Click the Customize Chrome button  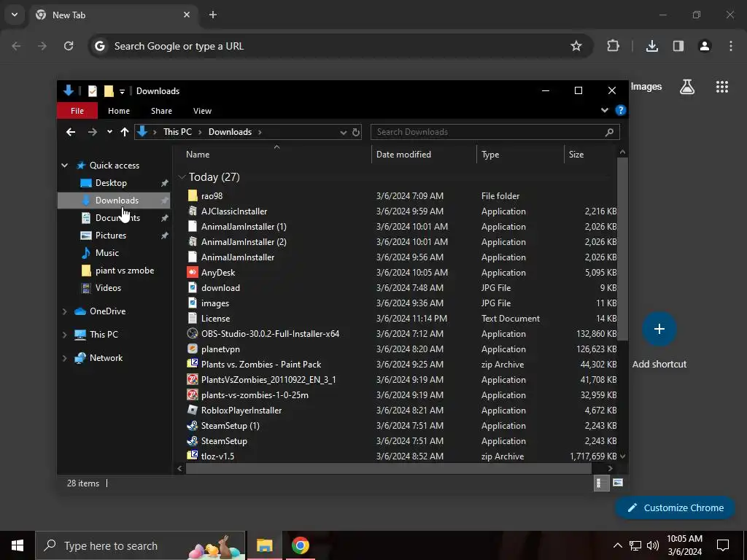[x=676, y=507]
